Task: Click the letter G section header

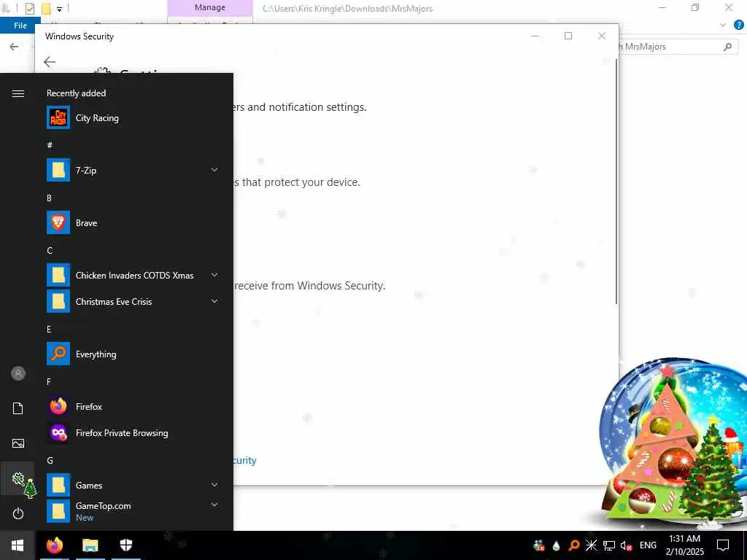Action: [50, 461]
